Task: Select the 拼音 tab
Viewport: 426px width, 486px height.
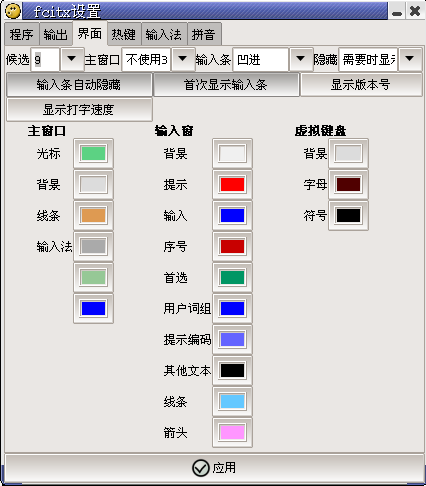Action: coord(204,34)
